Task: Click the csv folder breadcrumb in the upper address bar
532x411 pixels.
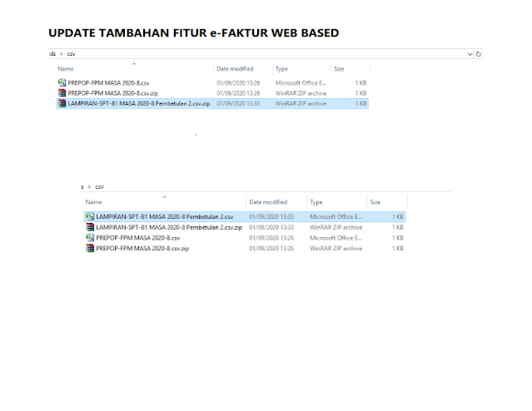Action: coord(71,54)
